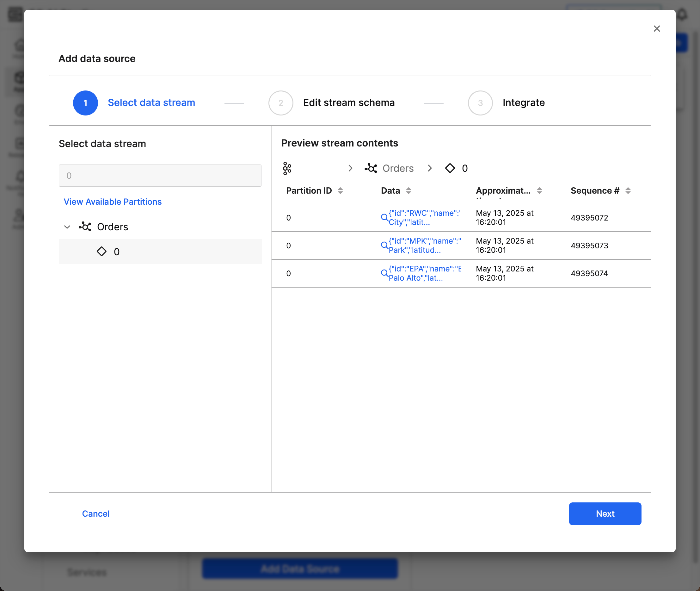The width and height of the screenshot is (700, 591).
Task: Select the Orders topic icon in the tree
Action: (85, 227)
